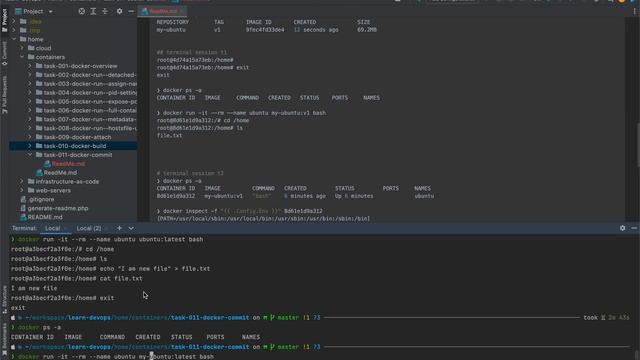
Task: Expand task-001-docker-overview folder arrow
Action: coord(30,66)
